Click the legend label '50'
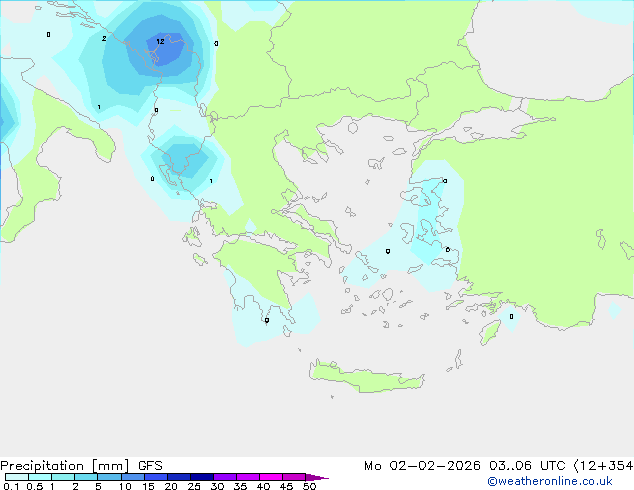 click(309, 486)
